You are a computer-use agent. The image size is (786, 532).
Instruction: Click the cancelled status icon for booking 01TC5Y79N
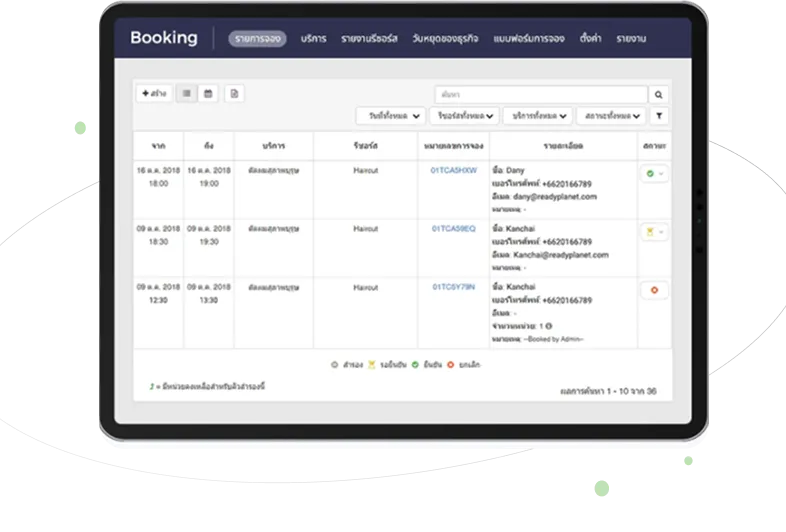click(x=654, y=291)
